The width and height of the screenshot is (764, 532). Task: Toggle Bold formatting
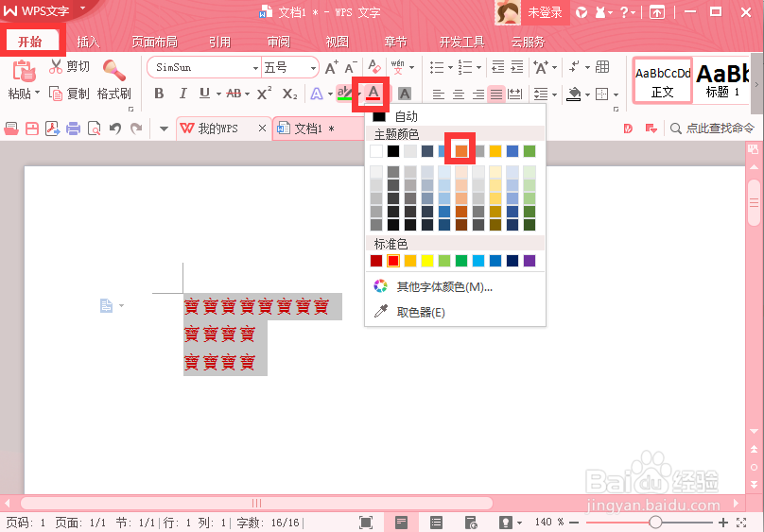[x=159, y=94]
